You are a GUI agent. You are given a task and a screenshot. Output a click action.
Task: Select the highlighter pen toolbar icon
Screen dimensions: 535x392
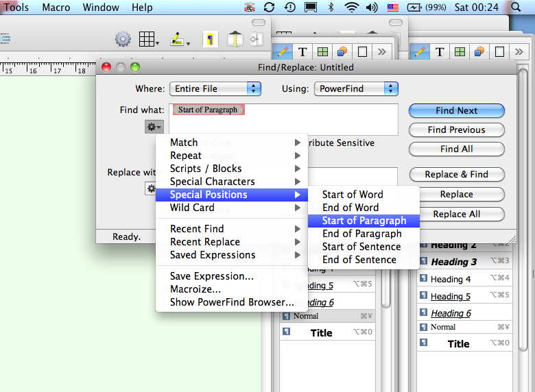click(178, 39)
